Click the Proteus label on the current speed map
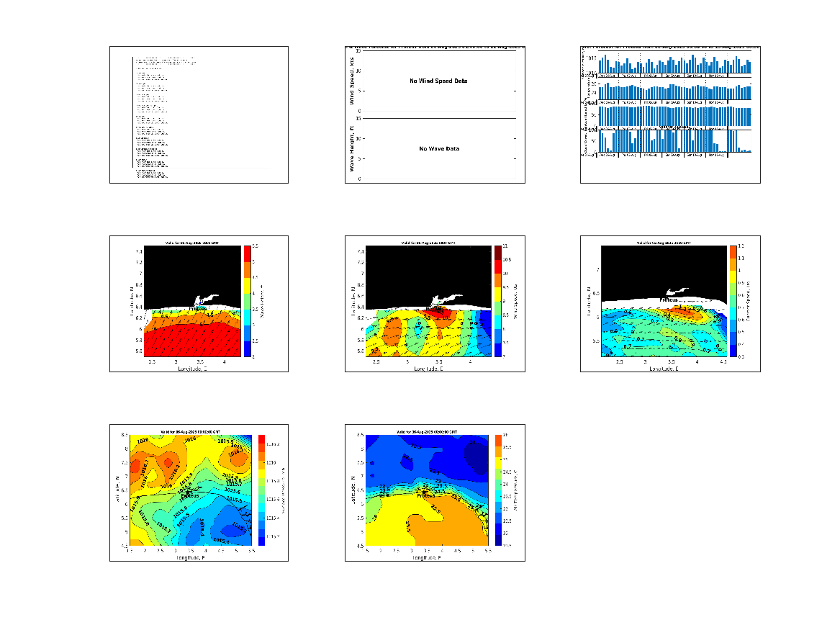The width and height of the screenshot is (840, 630). tap(669, 300)
